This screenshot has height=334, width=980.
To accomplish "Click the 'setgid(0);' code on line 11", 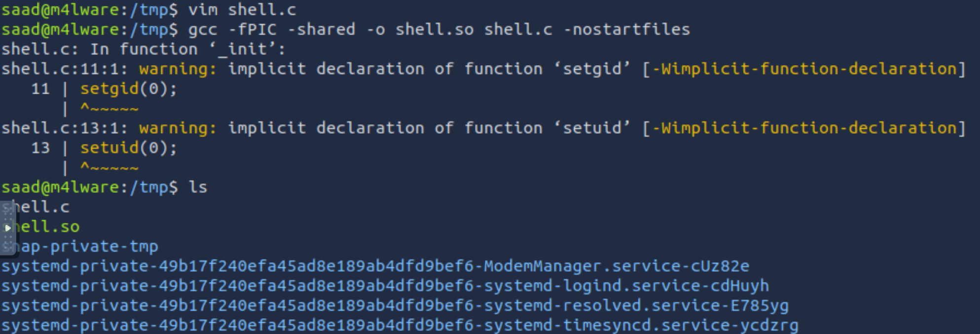I will [129, 89].
